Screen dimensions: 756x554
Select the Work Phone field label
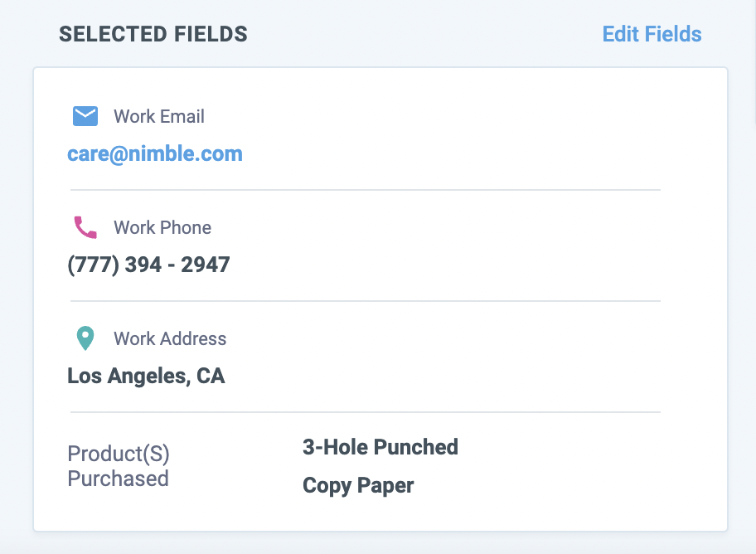pos(162,227)
